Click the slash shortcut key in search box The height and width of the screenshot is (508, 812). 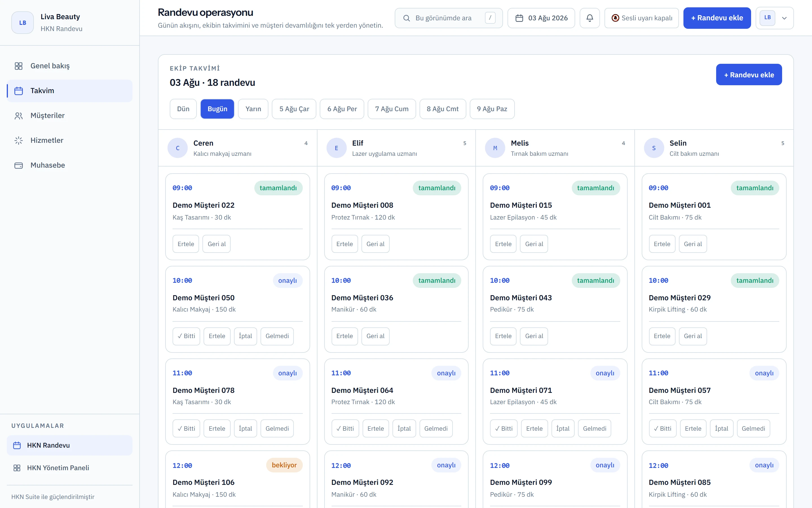[x=490, y=18]
